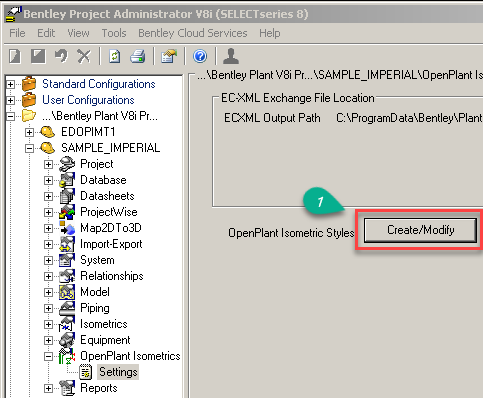Click the Reports node icon
The height and width of the screenshot is (398, 483).
point(67,388)
